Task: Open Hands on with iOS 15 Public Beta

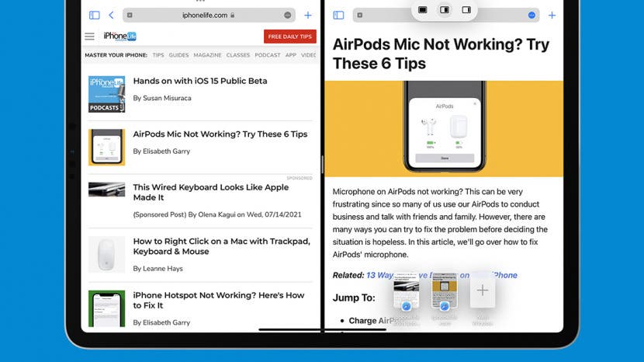Action: tap(200, 81)
